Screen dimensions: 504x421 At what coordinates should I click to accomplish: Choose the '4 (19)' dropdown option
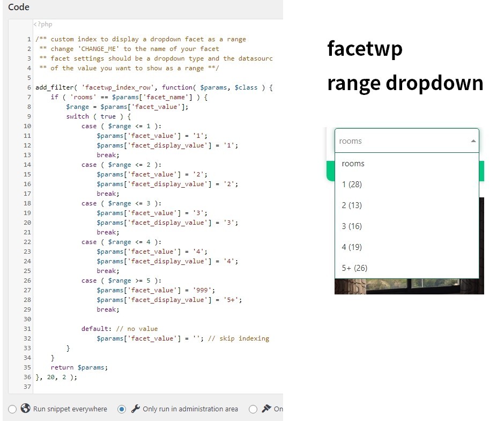click(x=406, y=247)
